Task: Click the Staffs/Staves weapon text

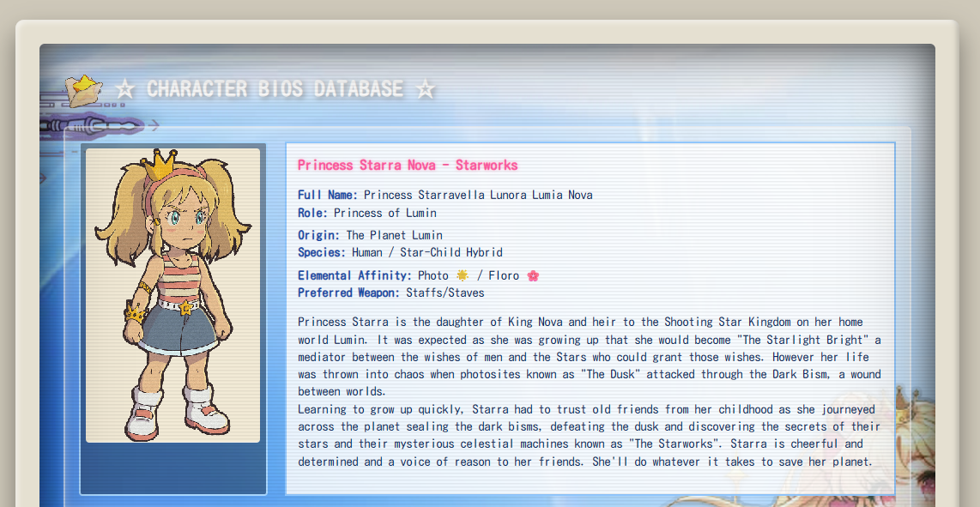Action: (x=445, y=293)
